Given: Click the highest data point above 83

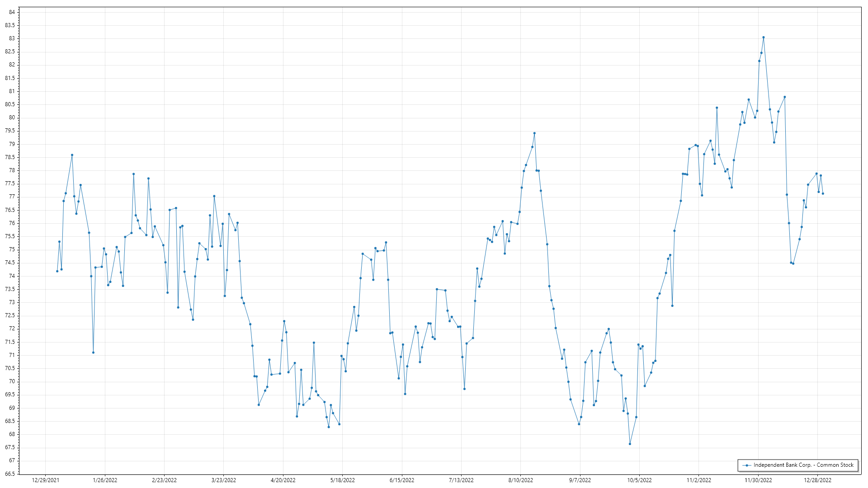Looking at the screenshot, I should (x=763, y=38).
